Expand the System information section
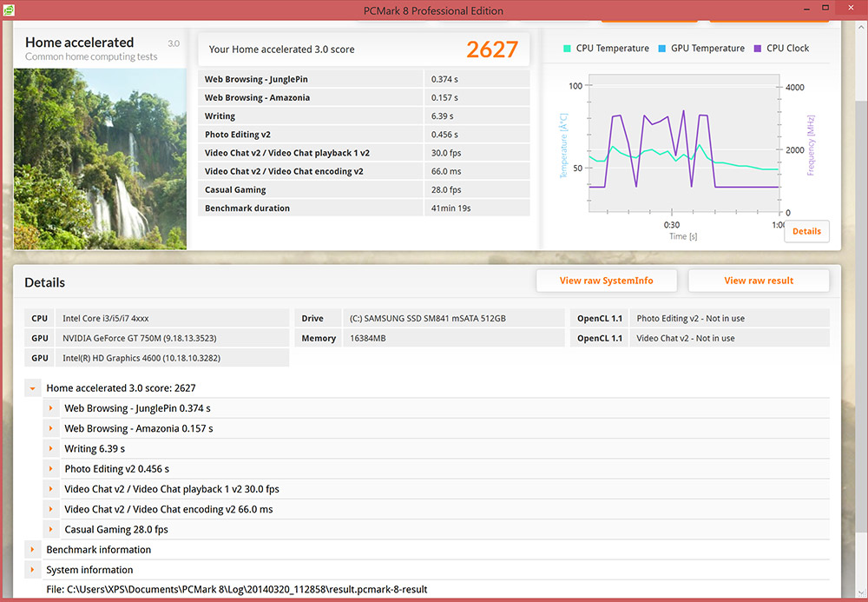The height and width of the screenshot is (602, 868). tap(32, 570)
